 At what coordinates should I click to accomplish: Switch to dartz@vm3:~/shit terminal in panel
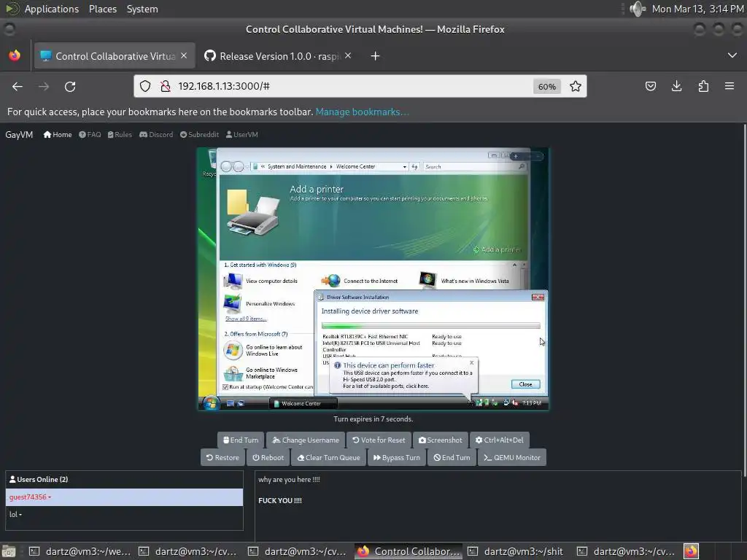(x=517, y=551)
